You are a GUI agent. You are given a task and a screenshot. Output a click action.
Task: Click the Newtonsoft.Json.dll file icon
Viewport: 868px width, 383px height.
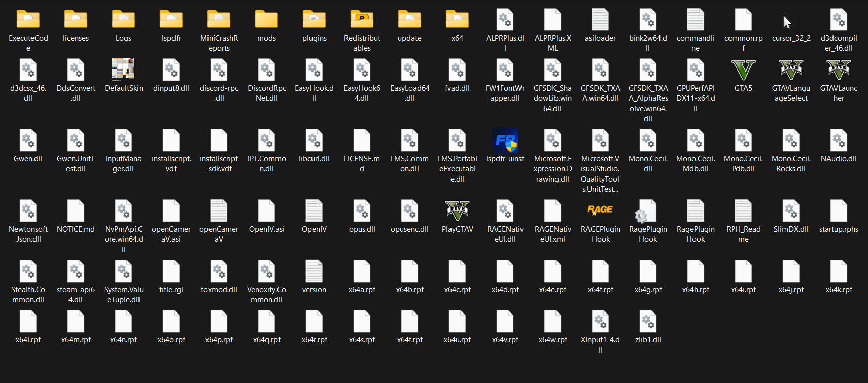click(x=28, y=211)
